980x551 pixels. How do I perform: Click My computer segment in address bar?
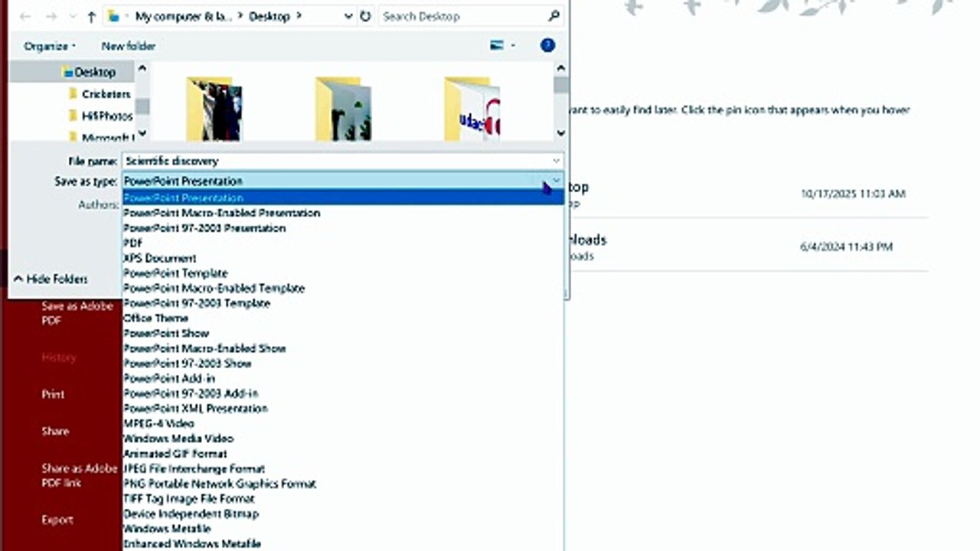click(x=183, y=16)
